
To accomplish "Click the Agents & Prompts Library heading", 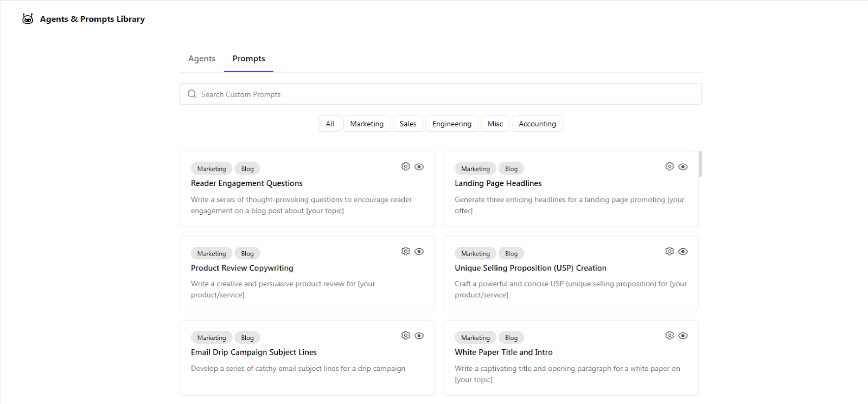I will pyautogui.click(x=92, y=19).
